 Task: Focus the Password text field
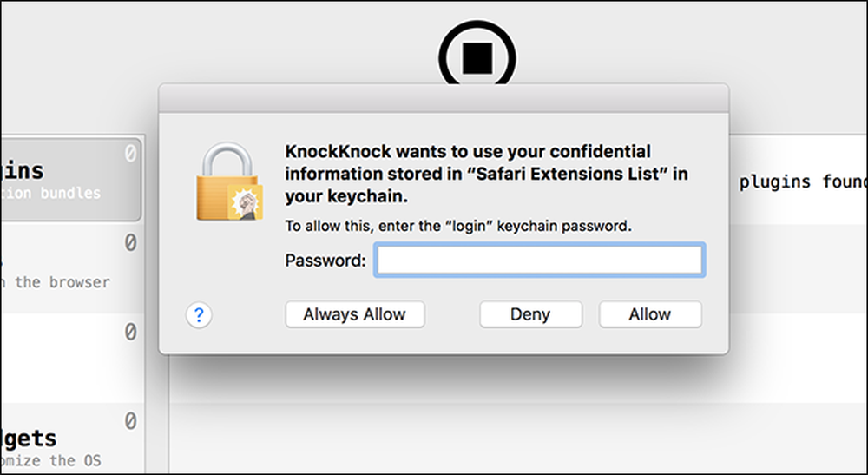(x=539, y=260)
